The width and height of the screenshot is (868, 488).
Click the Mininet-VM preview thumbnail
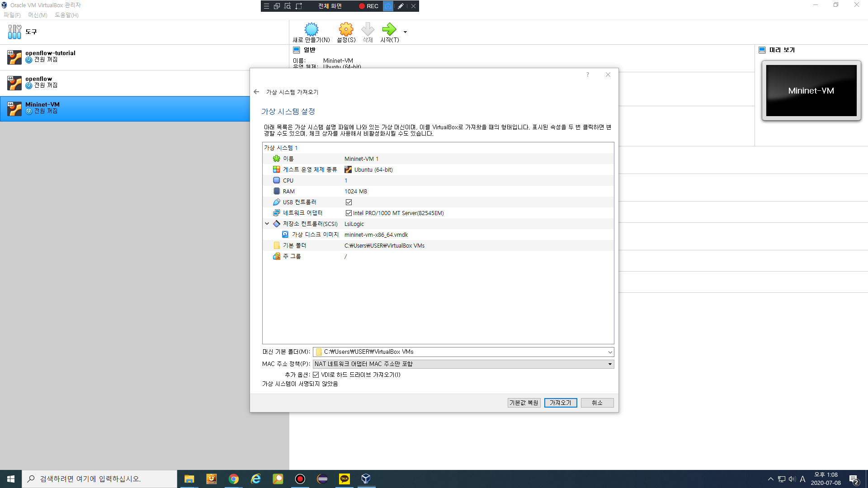point(811,90)
